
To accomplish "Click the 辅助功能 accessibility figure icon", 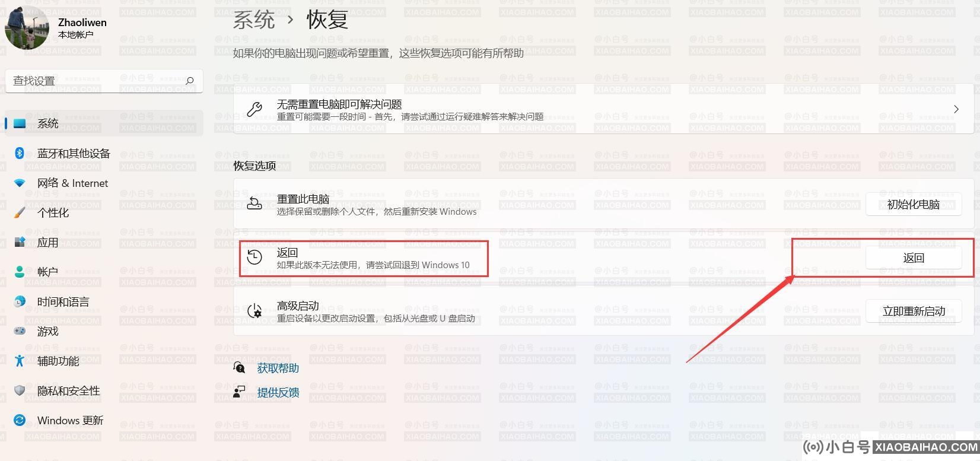I will pyautogui.click(x=20, y=361).
